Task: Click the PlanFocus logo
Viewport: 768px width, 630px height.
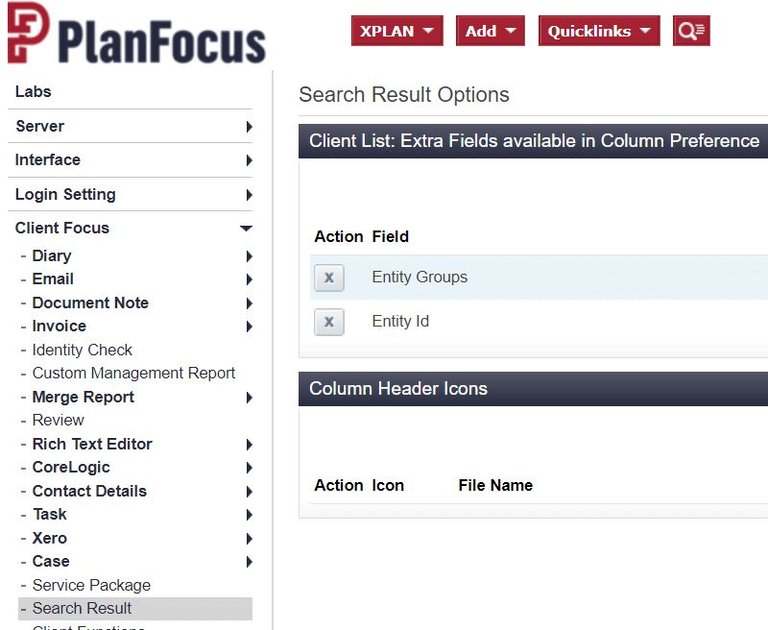Action: tap(137, 33)
